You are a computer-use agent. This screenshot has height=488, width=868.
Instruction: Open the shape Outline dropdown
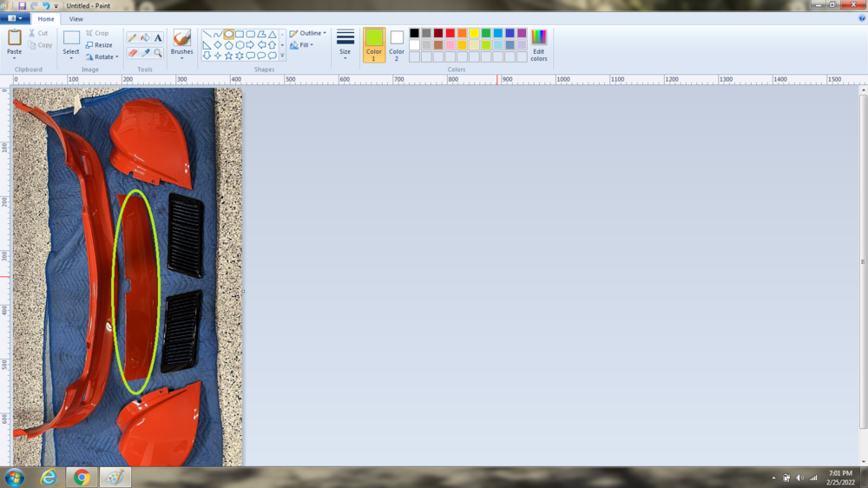coord(308,33)
